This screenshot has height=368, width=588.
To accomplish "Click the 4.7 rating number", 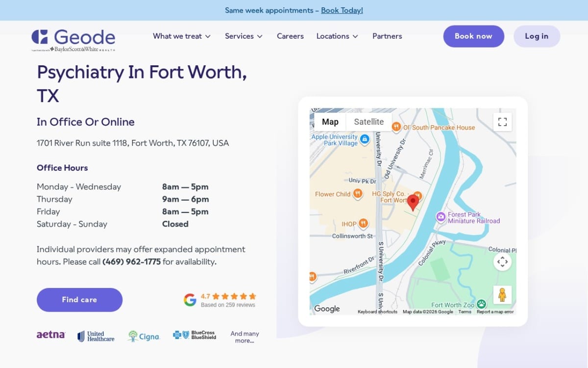I will [205, 296].
